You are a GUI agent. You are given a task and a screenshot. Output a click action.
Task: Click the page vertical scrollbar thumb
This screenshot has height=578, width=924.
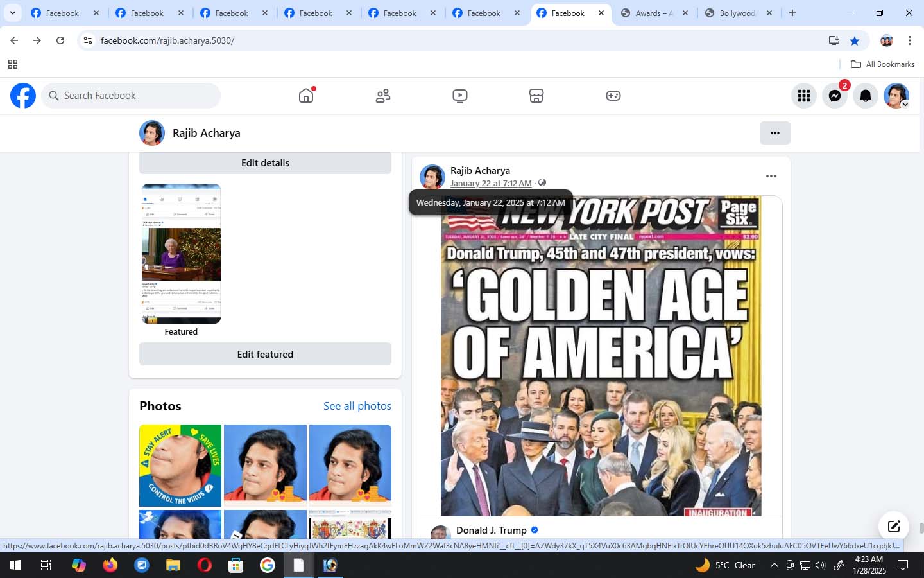(920, 529)
